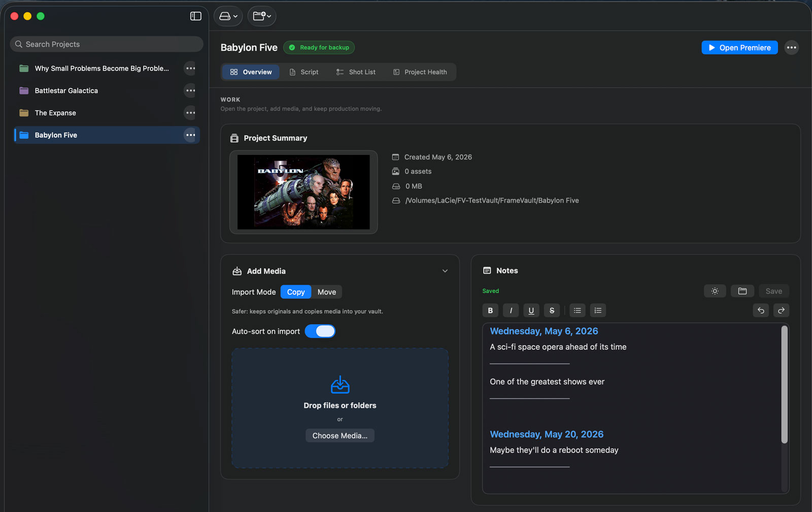812x512 pixels.
Task: Click the 0 MB size text
Action: (x=414, y=186)
